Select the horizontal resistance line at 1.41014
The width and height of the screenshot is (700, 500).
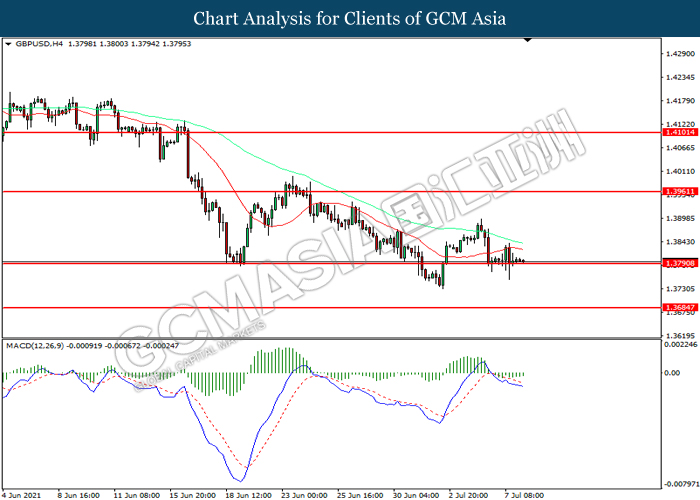[331, 132]
